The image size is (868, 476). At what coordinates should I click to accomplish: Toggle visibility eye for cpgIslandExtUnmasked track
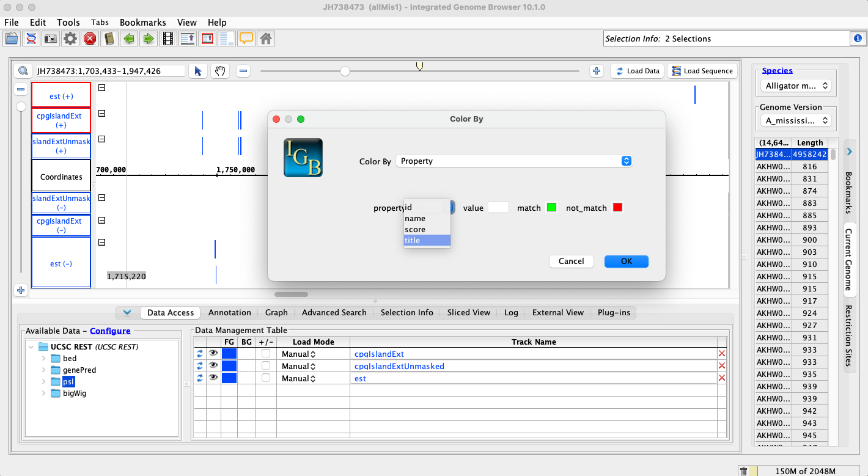(x=213, y=365)
